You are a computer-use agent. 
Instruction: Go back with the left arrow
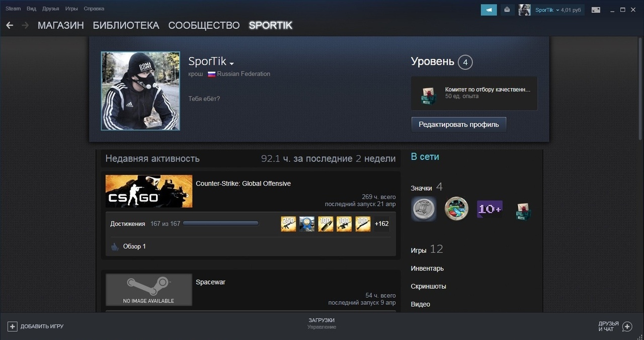(x=10, y=25)
